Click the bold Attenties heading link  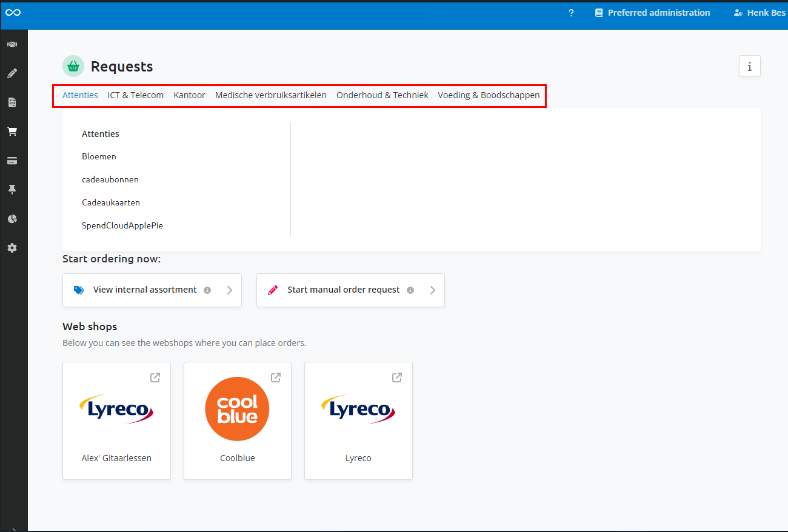point(101,134)
